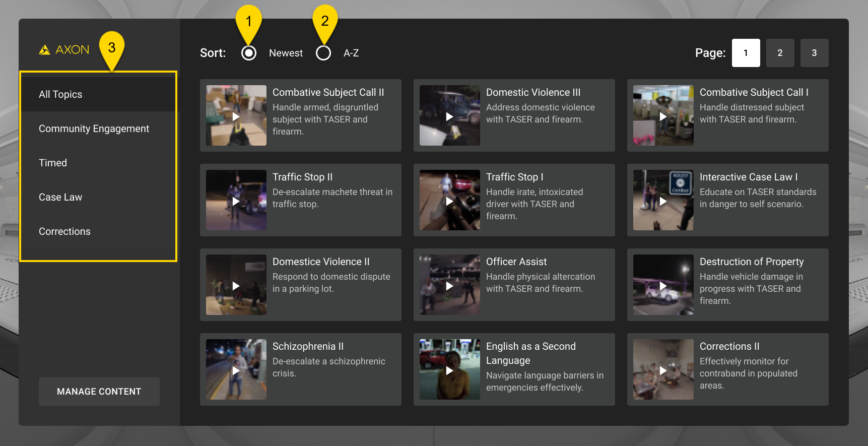
Task: Open English as a Second Language title
Action: click(531, 353)
